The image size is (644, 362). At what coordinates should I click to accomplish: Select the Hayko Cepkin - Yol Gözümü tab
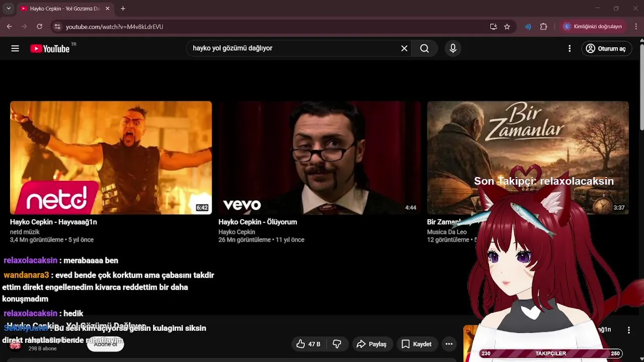click(x=65, y=9)
